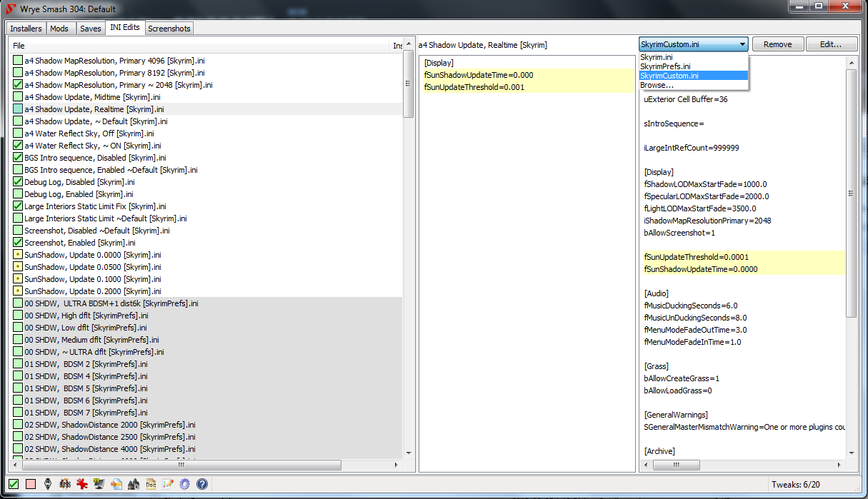Switch to the Mods tab
Viewport: 868px width, 499px height.
tap(60, 29)
